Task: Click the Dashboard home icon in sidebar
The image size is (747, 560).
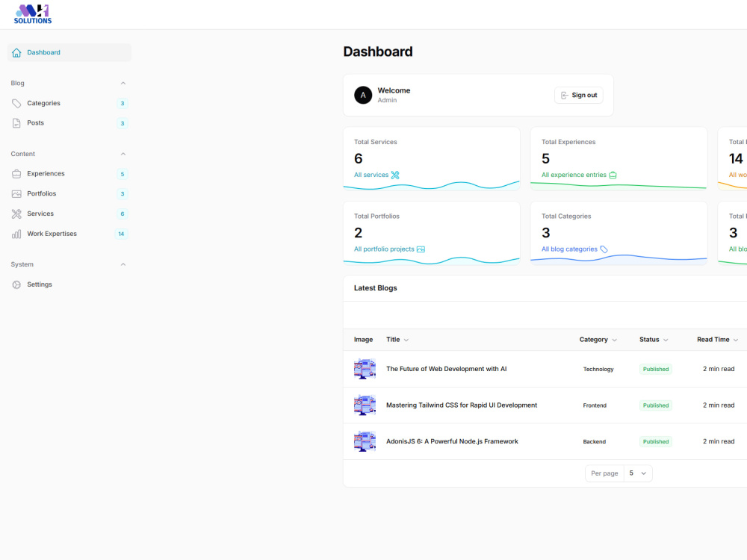Action: 16,52
